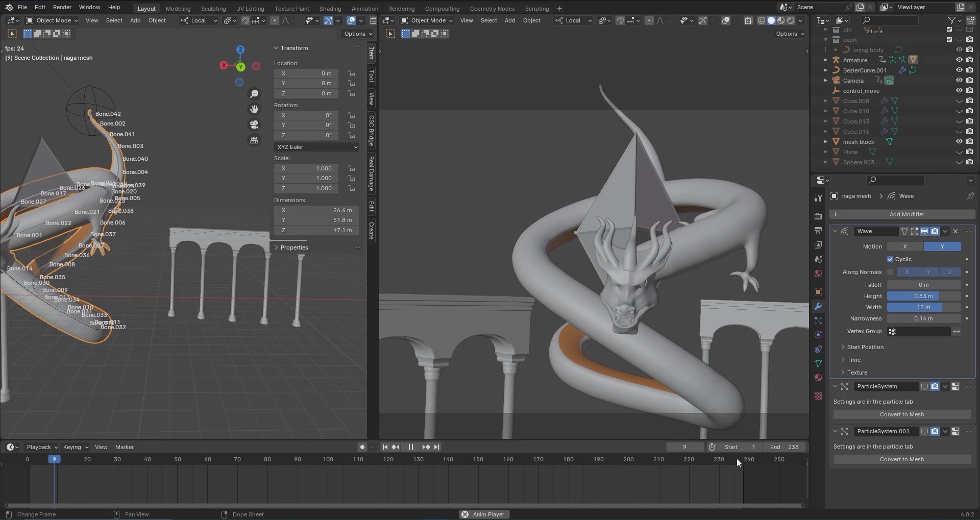Click the pan hand viewport gizmo

tap(254, 109)
